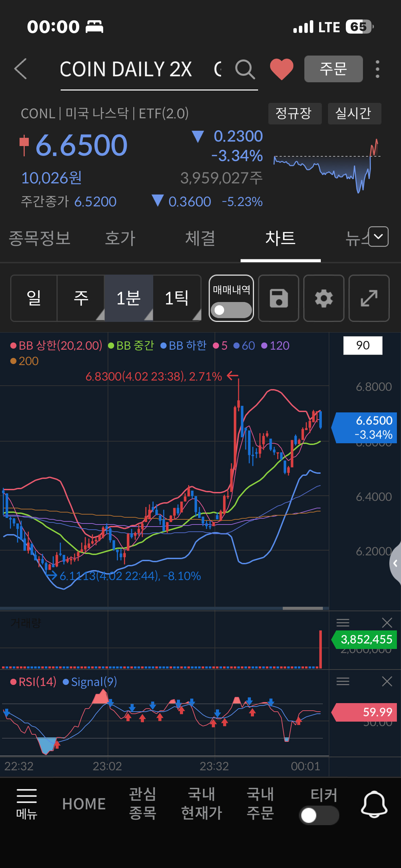Tap volume value tag 3,852,455
The width and height of the screenshot is (401, 868).
[364, 639]
